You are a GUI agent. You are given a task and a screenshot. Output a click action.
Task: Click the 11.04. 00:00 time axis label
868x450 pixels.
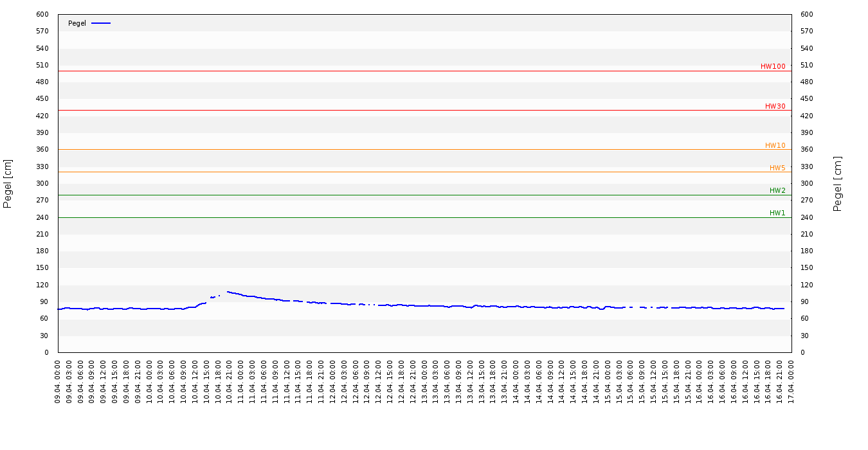click(x=242, y=382)
